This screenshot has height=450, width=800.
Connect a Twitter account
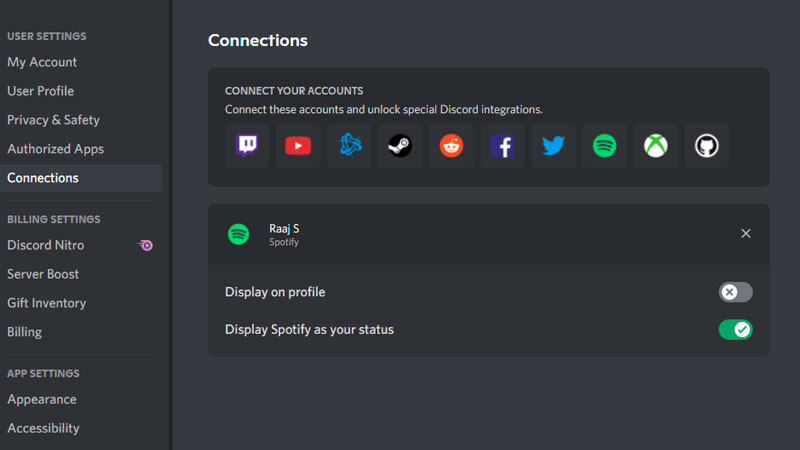click(x=553, y=145)
